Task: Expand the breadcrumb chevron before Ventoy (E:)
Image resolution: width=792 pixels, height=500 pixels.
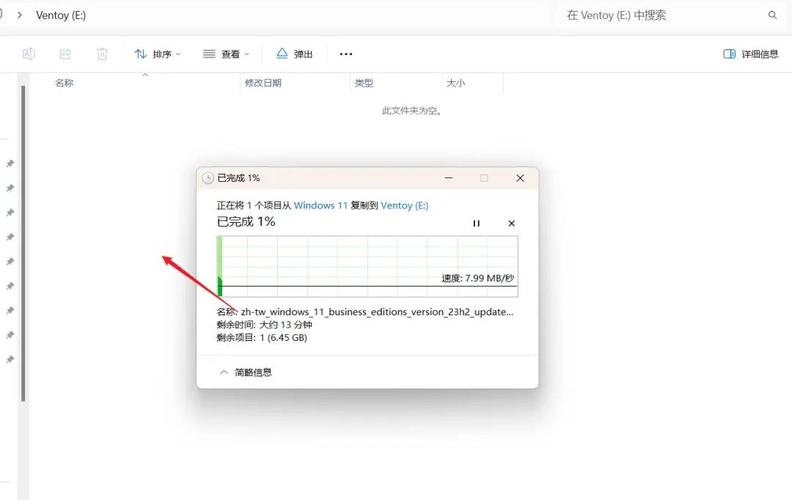Action: coord(19,15)
